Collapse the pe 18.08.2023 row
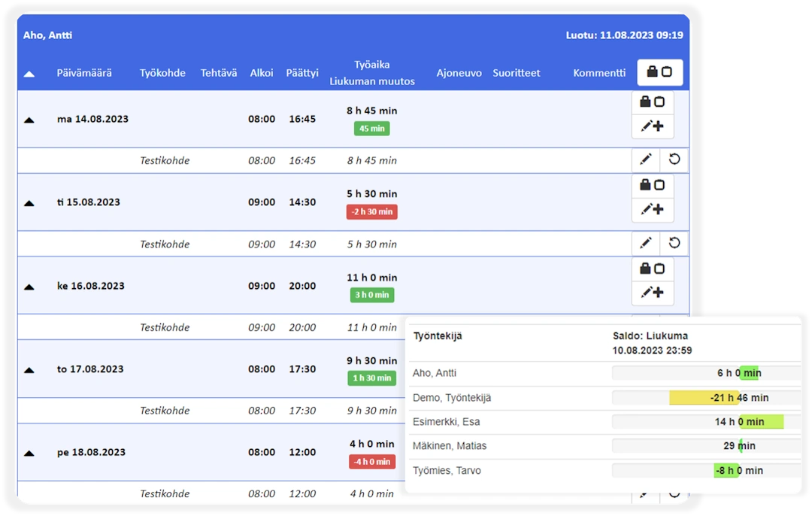 pos(29,454)
